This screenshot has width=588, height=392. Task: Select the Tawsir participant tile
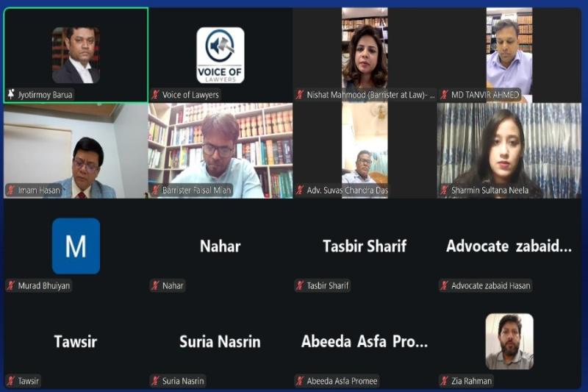point(76,341)
